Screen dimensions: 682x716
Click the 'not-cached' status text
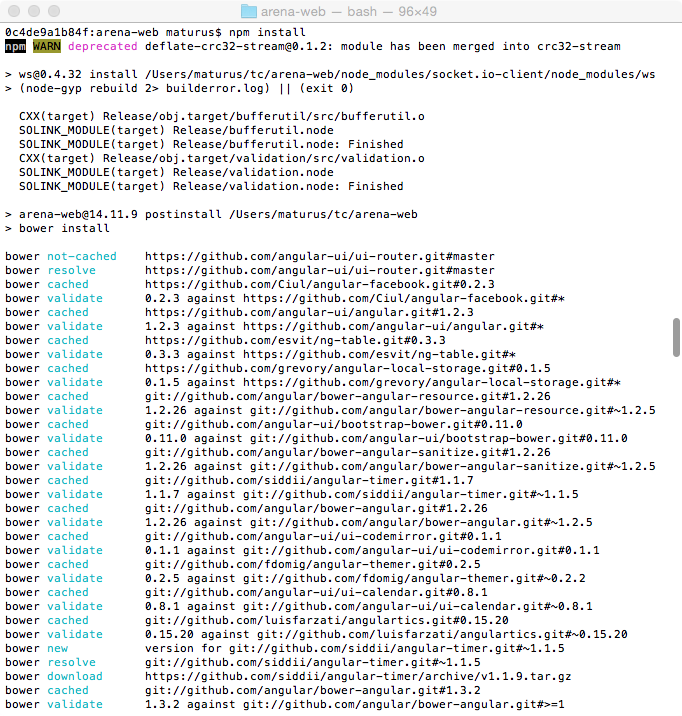[81, 256]
